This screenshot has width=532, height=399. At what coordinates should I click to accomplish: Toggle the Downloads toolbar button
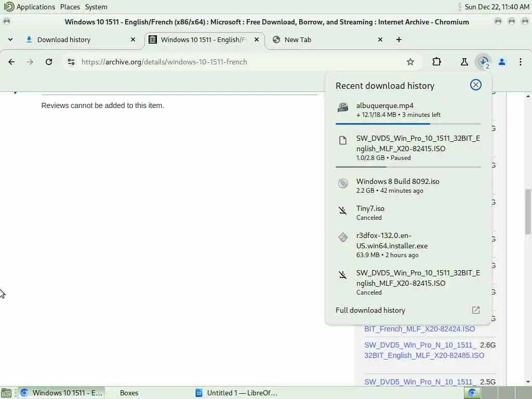coord(484,62)
